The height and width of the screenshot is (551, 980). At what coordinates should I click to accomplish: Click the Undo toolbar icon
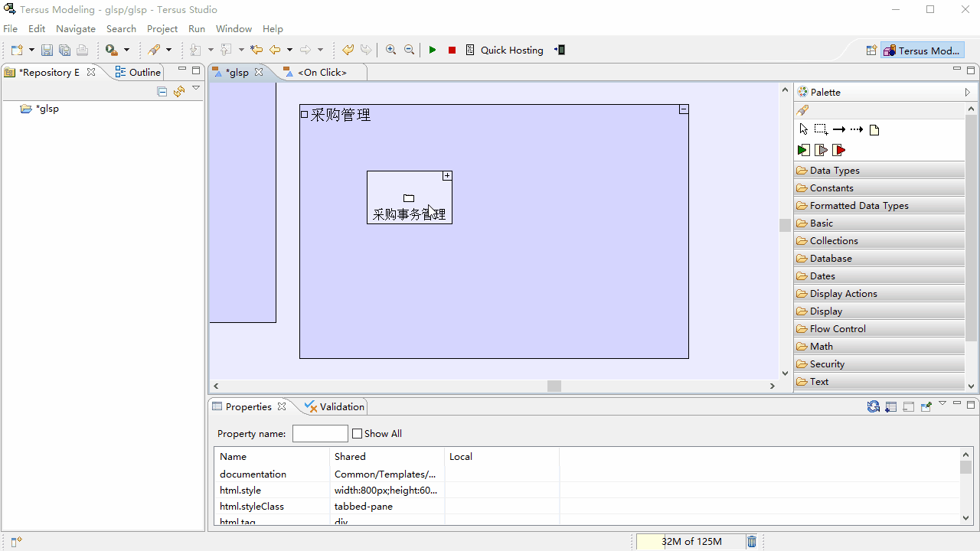[x=348, y=50]
